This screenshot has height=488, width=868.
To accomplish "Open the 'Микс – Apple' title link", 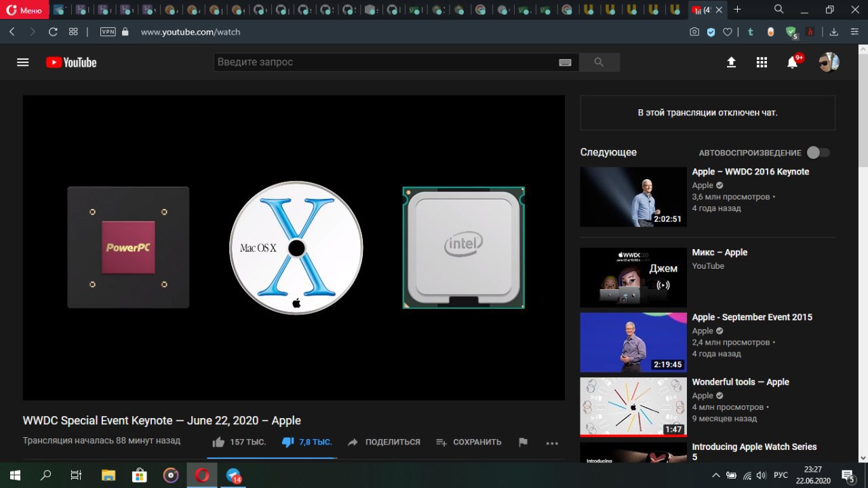I will coord(719,252).
